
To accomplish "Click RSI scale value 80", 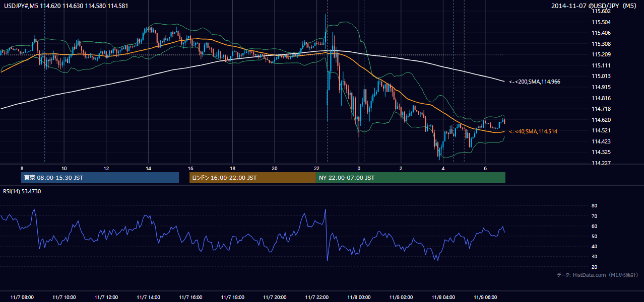I will tap(594, 206).
